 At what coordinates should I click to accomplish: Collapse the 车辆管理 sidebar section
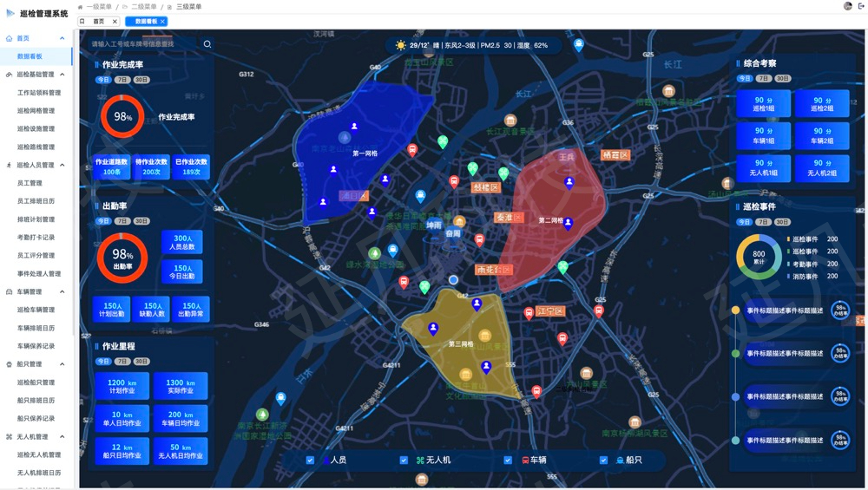tap(62, 292)
